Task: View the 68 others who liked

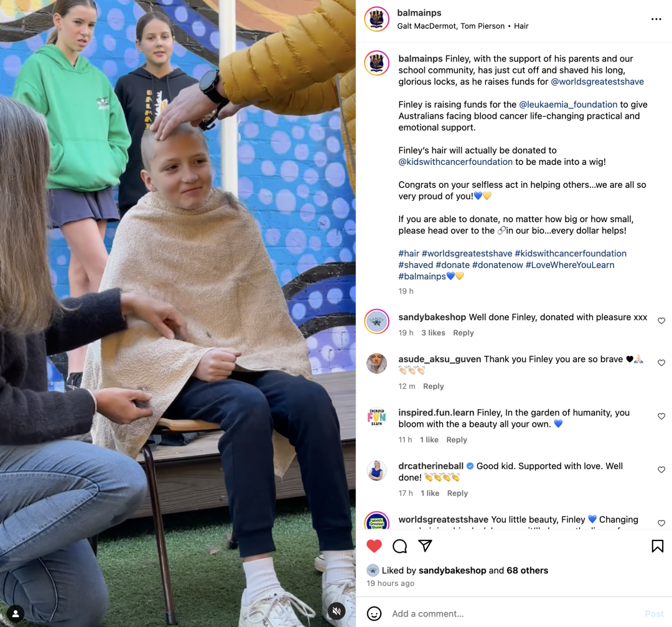Action: (x=527, y=570)
